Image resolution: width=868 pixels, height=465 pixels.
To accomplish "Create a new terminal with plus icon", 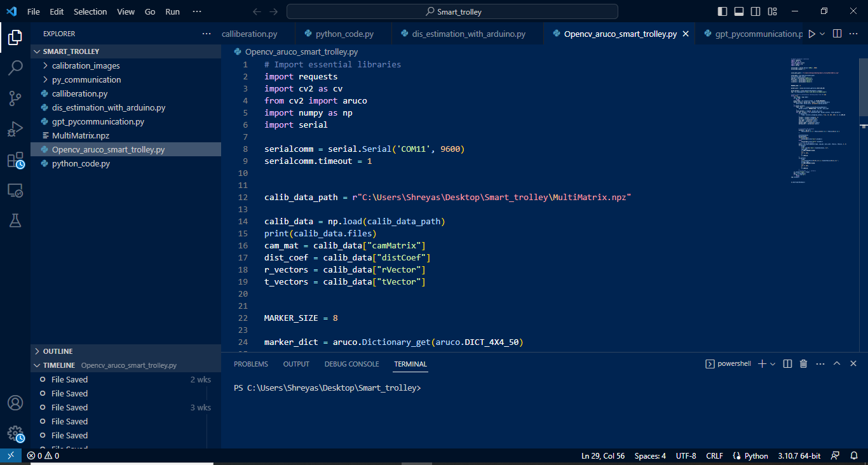I will click(x=762, y=364).
